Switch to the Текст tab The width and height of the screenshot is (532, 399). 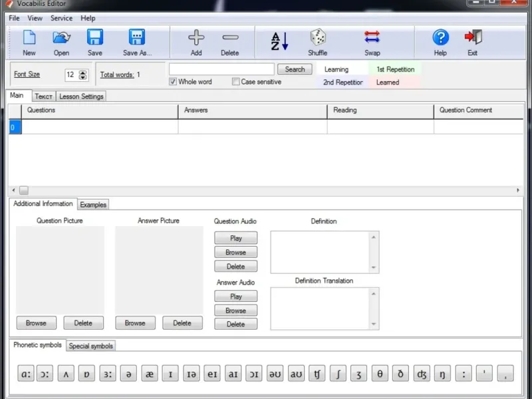pyautogui.click(x=44, y=96)
